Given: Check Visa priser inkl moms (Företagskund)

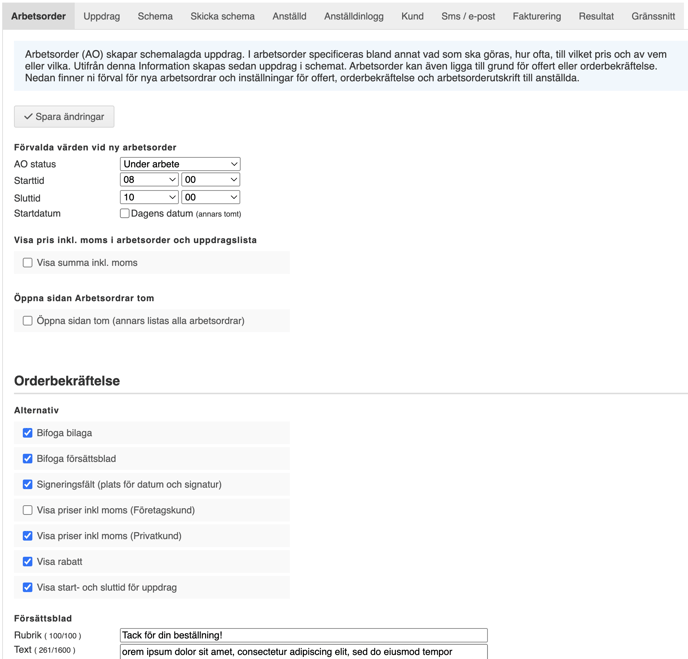Looking at the screenshot, I should (x=28, y=510).
